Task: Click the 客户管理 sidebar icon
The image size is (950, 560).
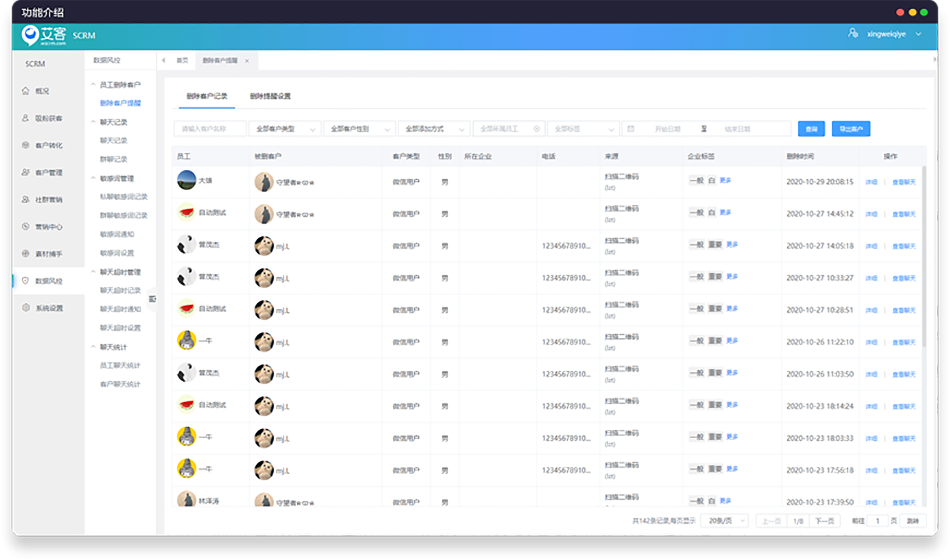Action: pos(26,172)
